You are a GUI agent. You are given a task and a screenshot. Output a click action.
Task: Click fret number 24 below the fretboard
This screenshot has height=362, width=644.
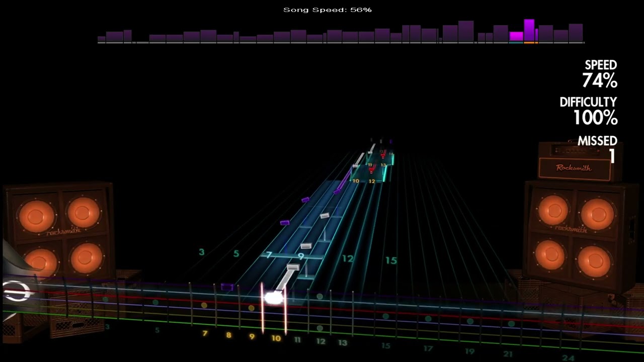[x=568, y=358]
